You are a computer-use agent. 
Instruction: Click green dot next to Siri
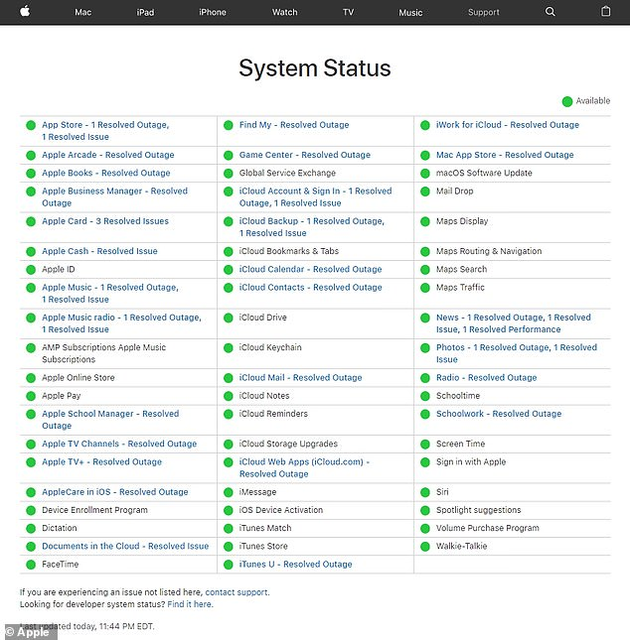coord(425,492)
